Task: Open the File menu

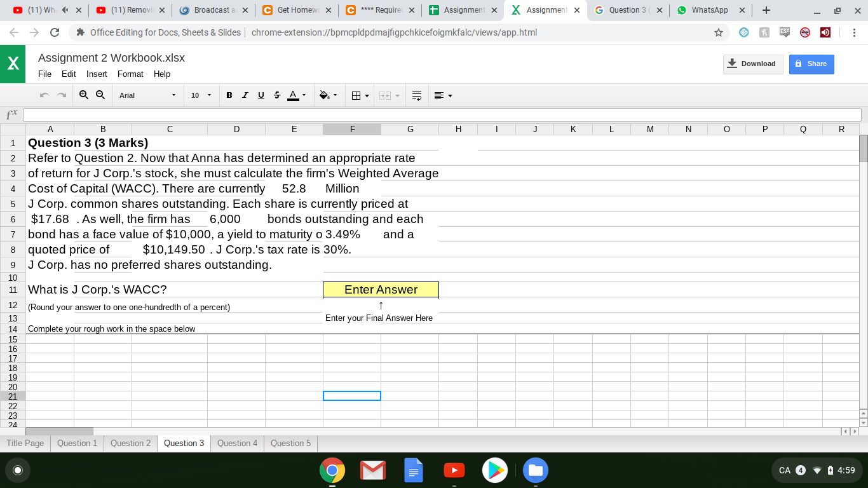Action: click(x=44, y=74)
